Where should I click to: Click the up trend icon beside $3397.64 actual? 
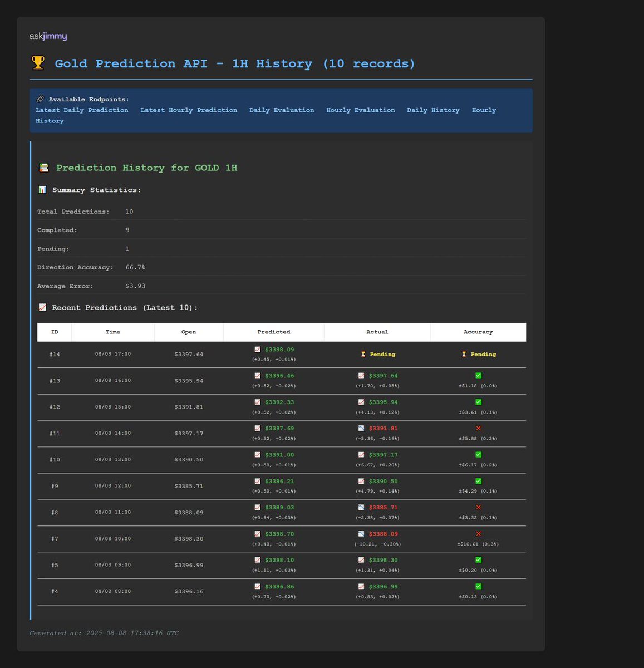(361, 376)
